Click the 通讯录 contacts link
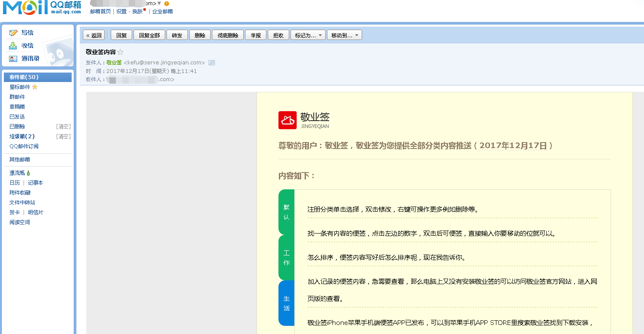The width and height of the screenshot is (644, 334). [x=30, y=59]
